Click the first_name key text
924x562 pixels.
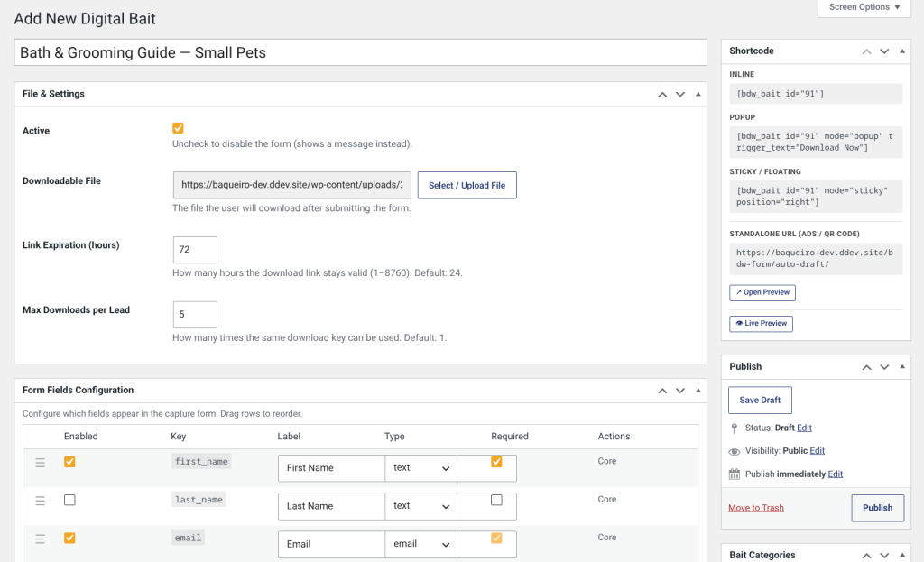201,462
